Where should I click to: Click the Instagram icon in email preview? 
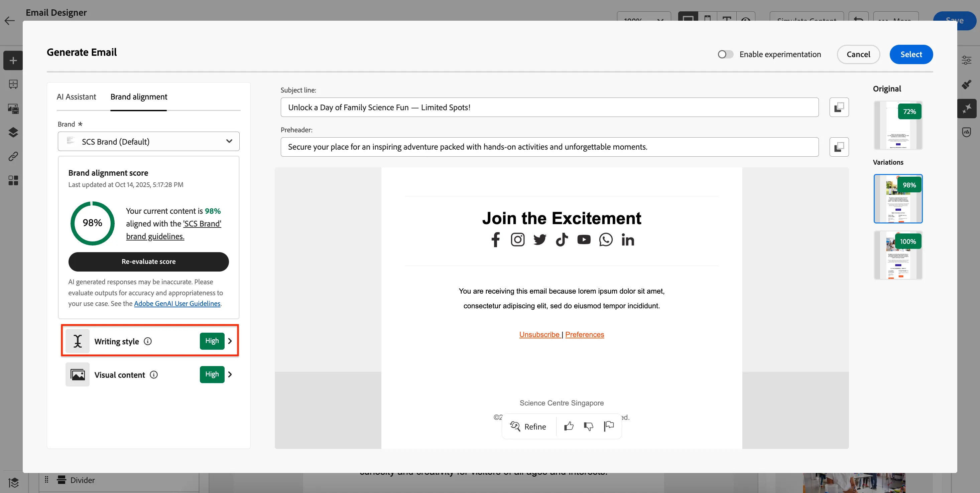(x=517, y=240)
